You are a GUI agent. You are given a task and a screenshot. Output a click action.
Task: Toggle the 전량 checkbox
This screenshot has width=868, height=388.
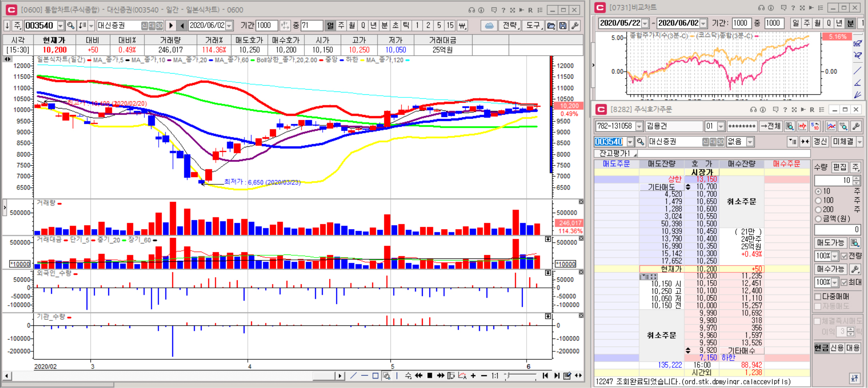coord(844,256)
